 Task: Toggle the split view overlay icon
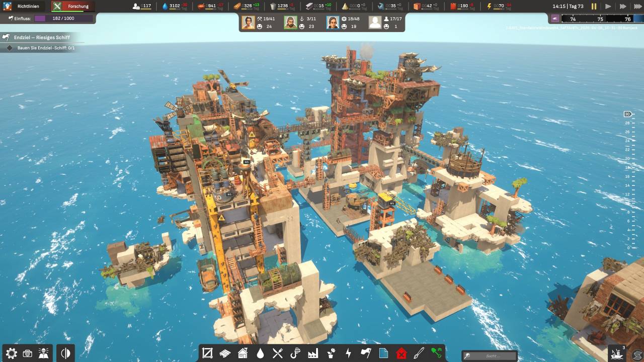click(x=65, y=353)
